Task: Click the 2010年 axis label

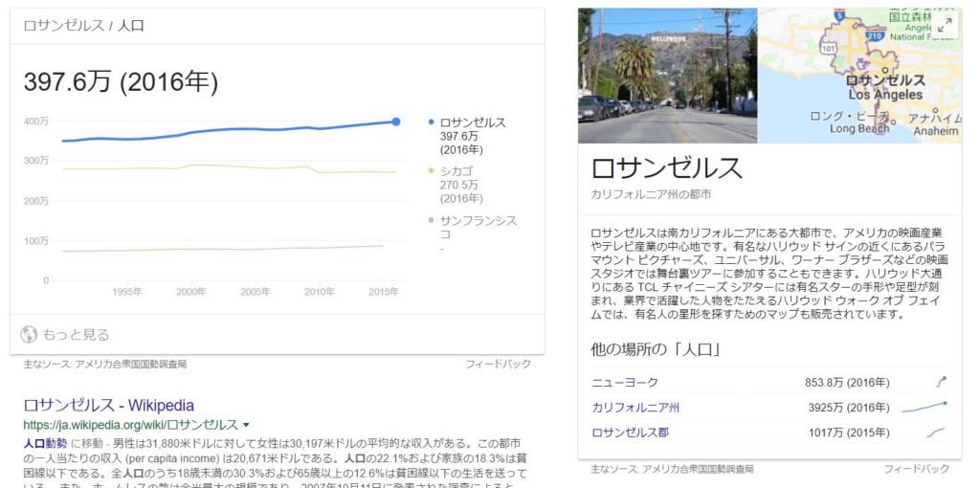Action: click(x=320, y=292)
